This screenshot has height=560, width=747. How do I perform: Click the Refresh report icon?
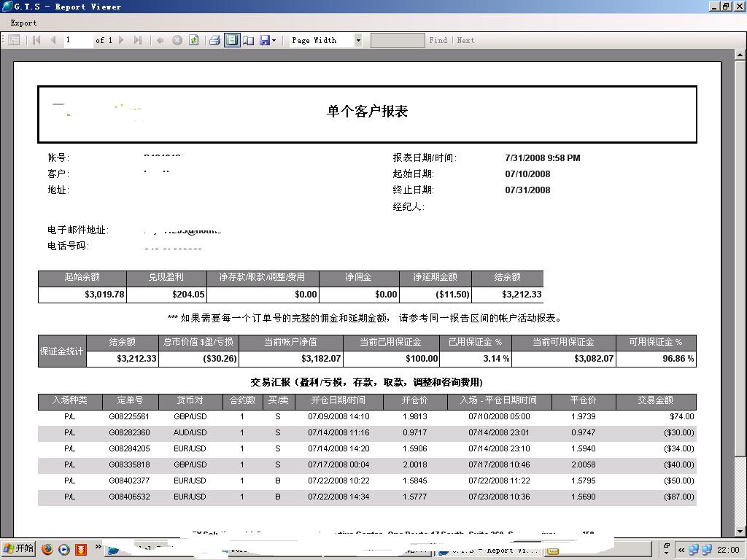(x=194, y=41)
